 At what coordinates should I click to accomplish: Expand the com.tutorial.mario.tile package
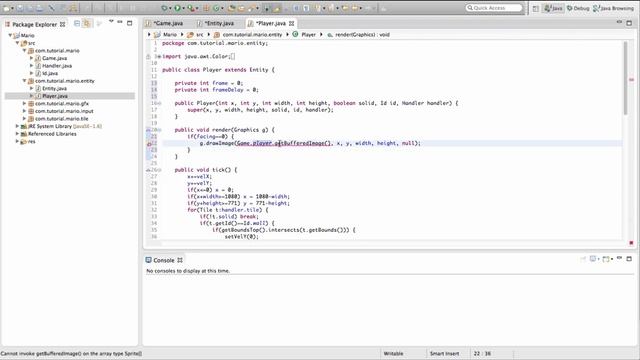coord(24,119)
